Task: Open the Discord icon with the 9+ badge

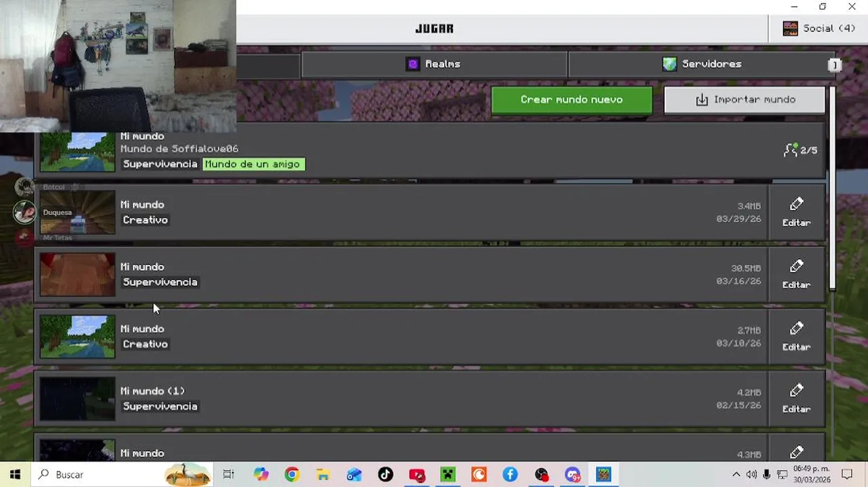Action: 573,475
